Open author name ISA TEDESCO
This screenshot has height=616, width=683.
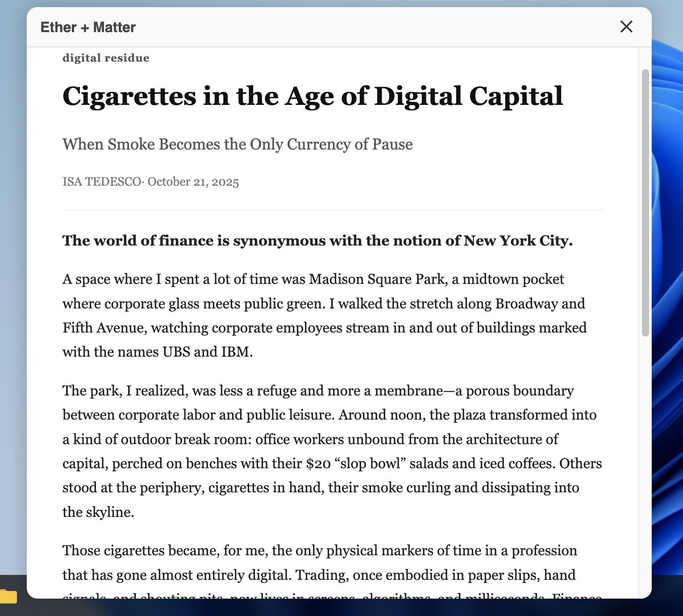pyautogui.click(x=102, y=182)
